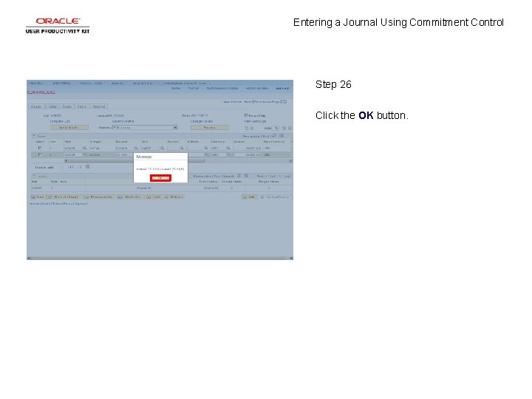
Task: Open Currency lookup icon on line 1
Action: click(x=228, y=149)
